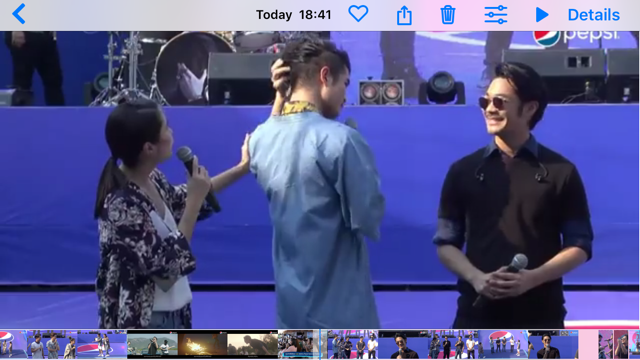
Task: Select the last pink-toned thumbnail in filmstrip
Action: (x=634, y=345)
